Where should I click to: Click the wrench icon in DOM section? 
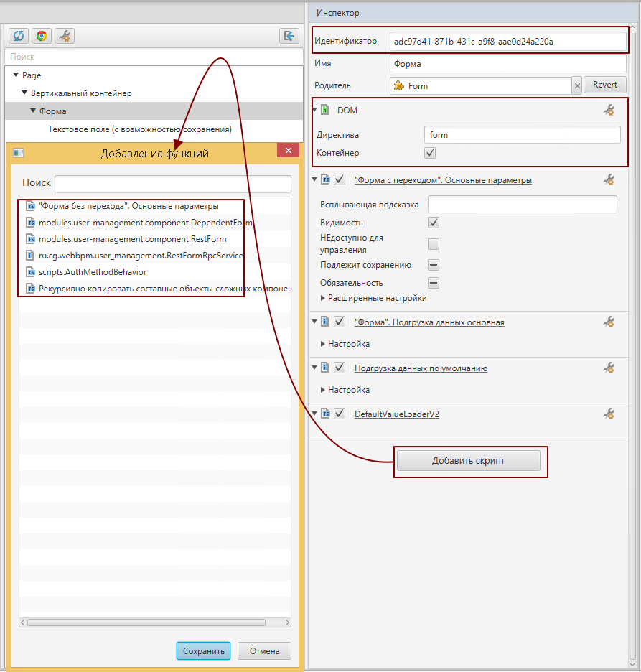(609, 111)
